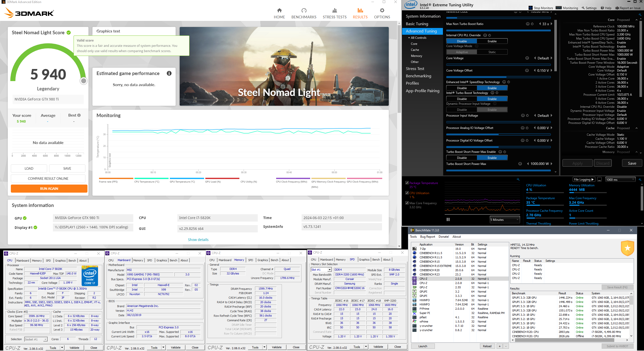Click Show details link in System information
This screenshot has width=644, height=351.
[198, 240]
